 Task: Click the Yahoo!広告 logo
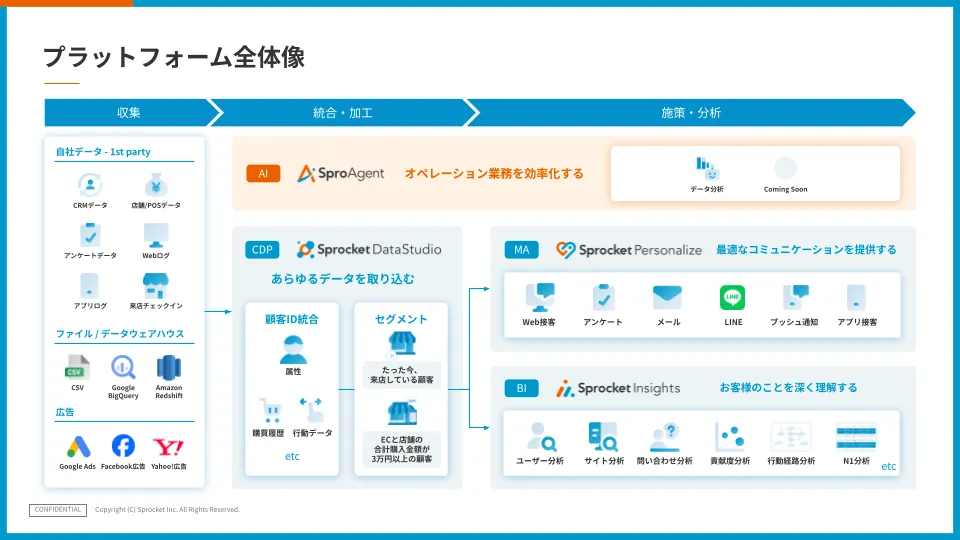click(168, 447)
